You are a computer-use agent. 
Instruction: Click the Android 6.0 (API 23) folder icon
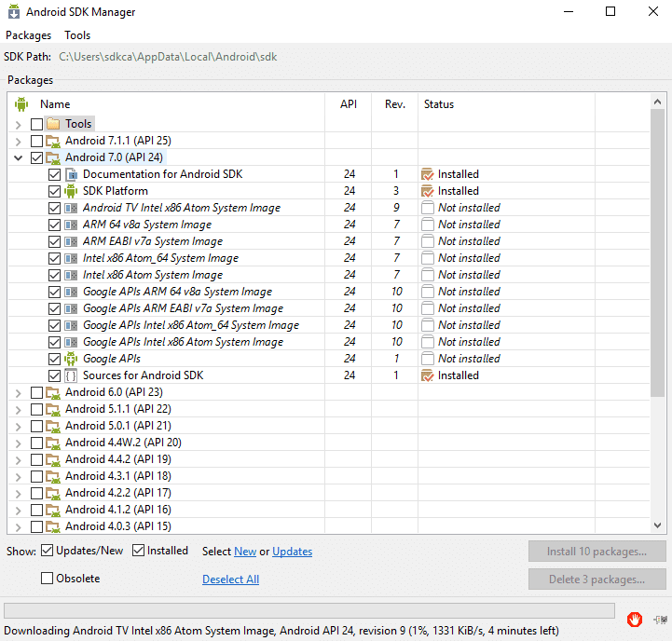coord(53,392)
